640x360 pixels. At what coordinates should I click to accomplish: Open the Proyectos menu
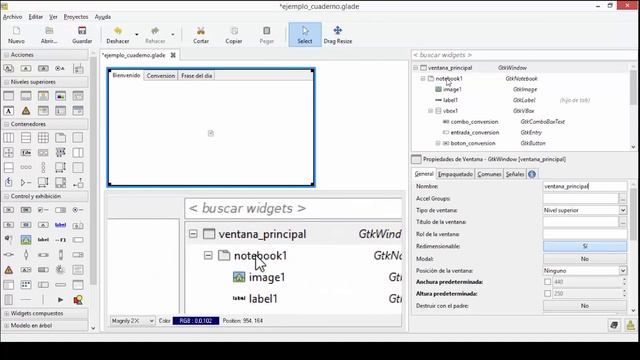pos(76,17)
